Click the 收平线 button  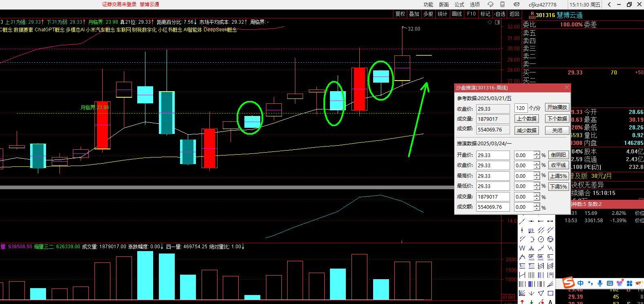[558, 165]
